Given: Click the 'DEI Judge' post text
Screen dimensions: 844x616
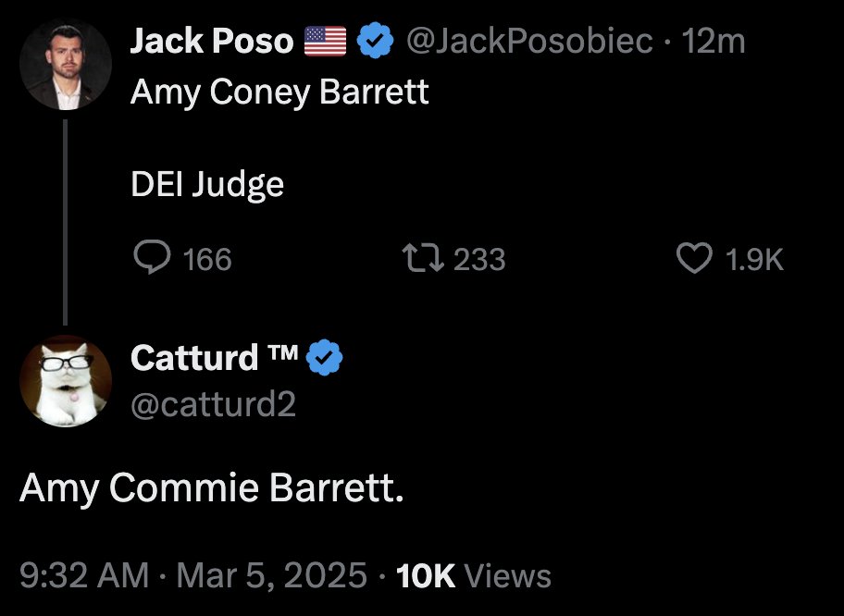Looking at the screenshot, I should [x=207, y=185].
